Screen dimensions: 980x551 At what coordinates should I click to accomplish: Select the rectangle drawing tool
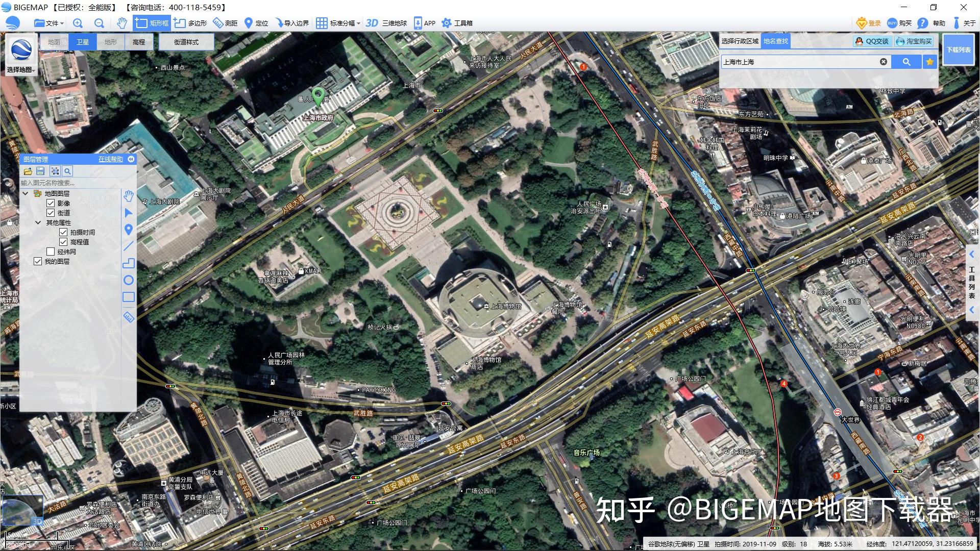tap(129, 297)
